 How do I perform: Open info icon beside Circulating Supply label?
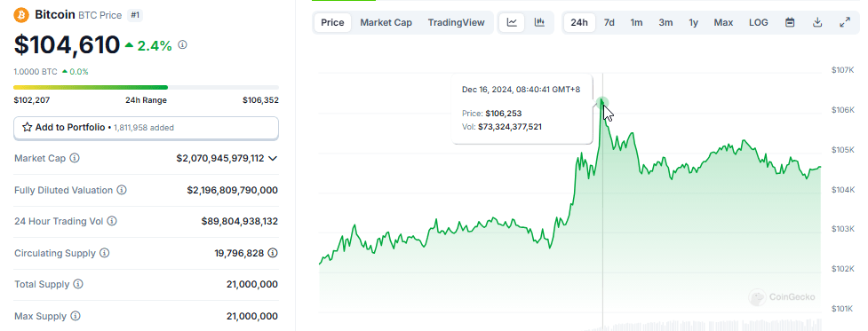click(104, 253)
